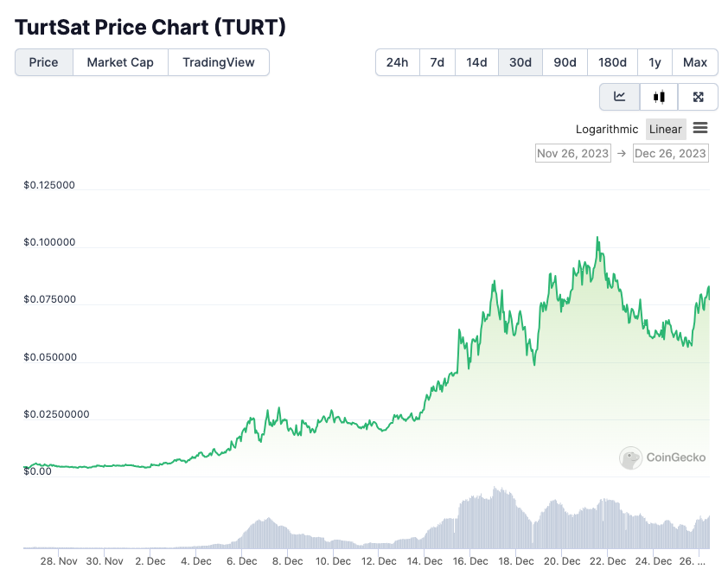Open the fullscreen expand icon
Viewport: 728px width, 582px height.
(x=699, y=97)
